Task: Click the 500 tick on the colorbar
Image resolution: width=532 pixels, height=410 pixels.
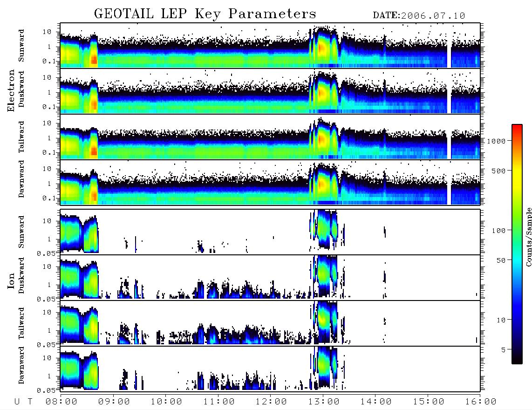Action: click(499, 171)
